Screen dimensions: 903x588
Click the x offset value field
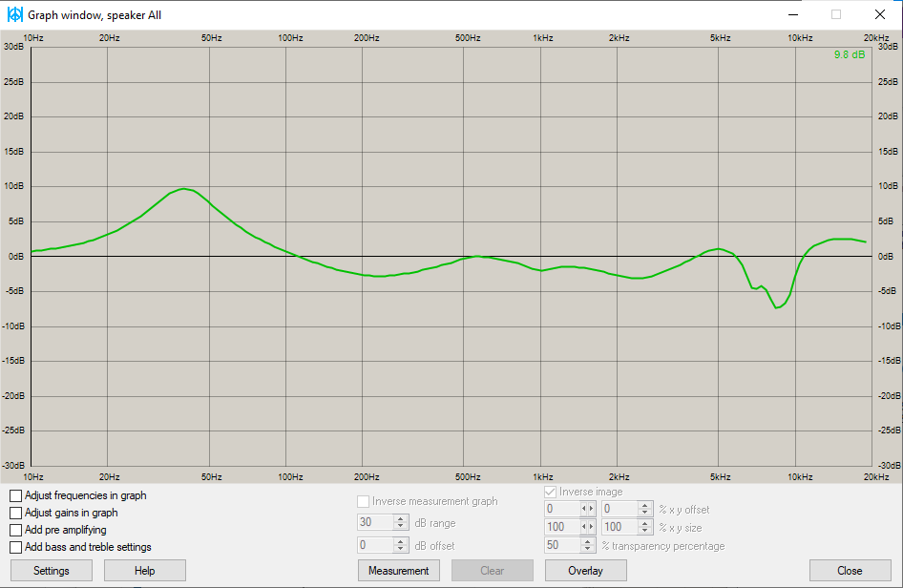point(562,509)
